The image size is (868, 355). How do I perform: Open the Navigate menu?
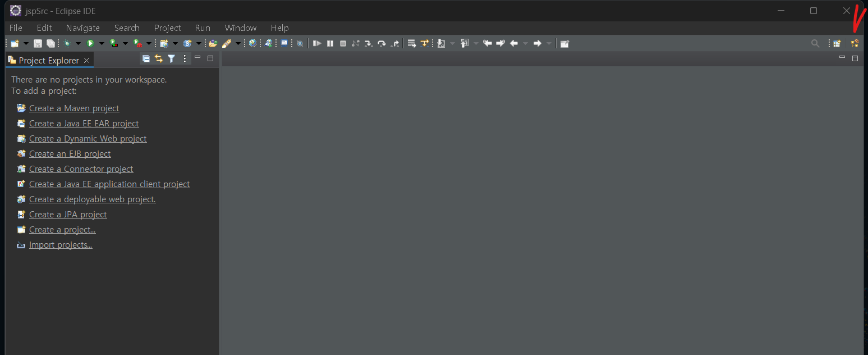82,28
